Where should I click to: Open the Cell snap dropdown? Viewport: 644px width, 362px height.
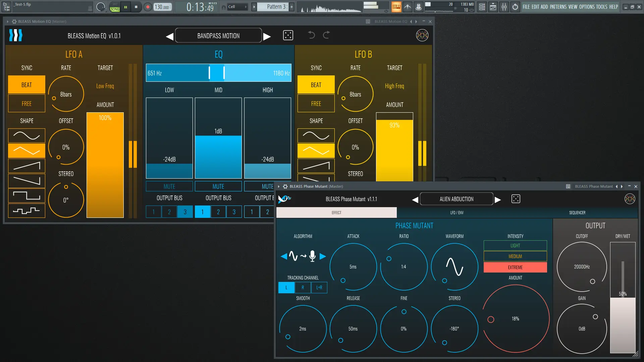point(237,7)
